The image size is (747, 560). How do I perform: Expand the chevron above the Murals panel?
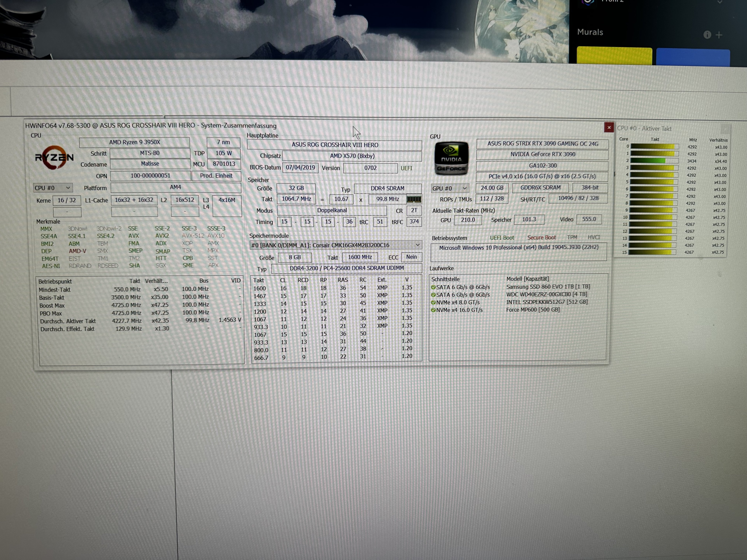(x=720, y=2)
